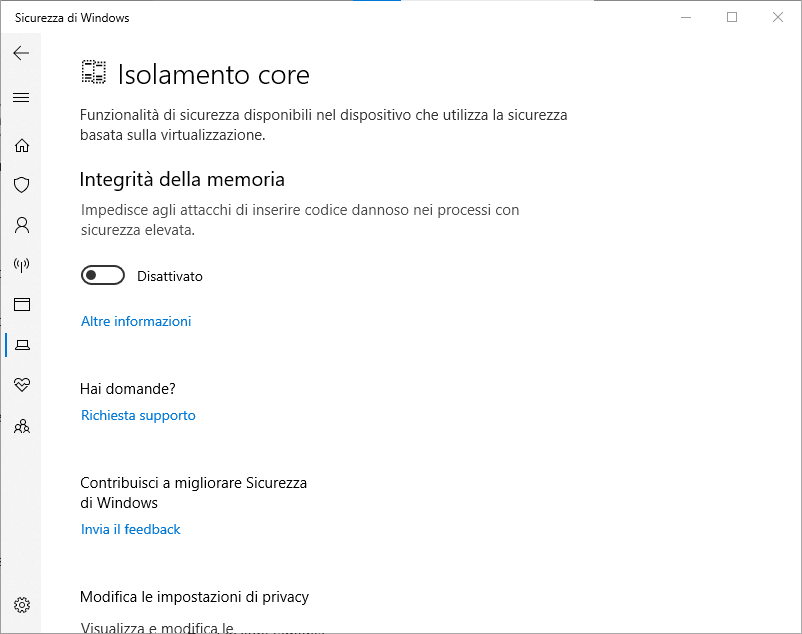Open Device performance and health heart icon
The height and width of the screenshot is (634, 802).
(x=22, y=385)
